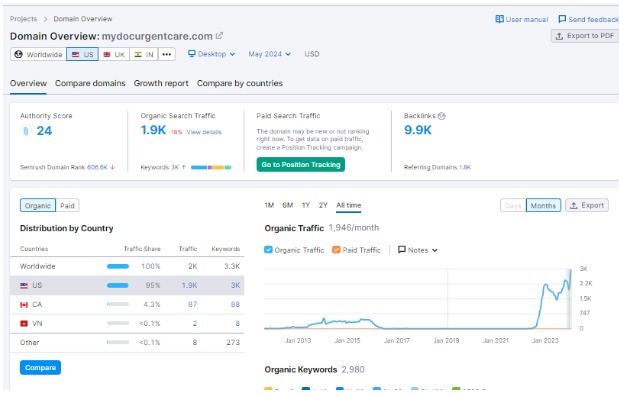Toggle the Paid Traffic checkbox
This screenshot has width=619, height=394.
(x=336, y=250)
